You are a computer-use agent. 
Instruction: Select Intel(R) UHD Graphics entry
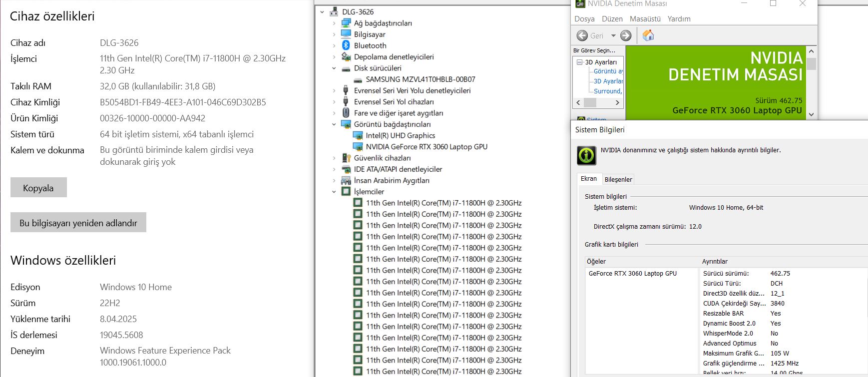pos(401,135)
